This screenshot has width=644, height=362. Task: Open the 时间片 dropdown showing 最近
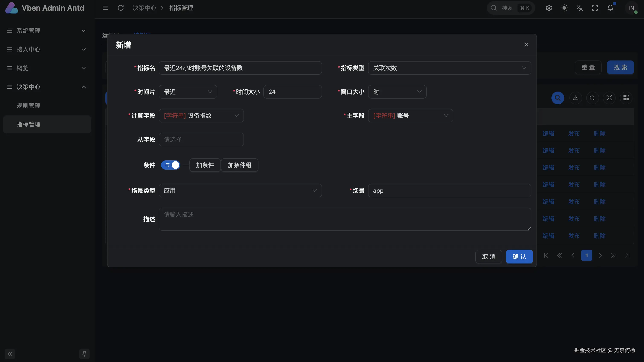point(188,92)
